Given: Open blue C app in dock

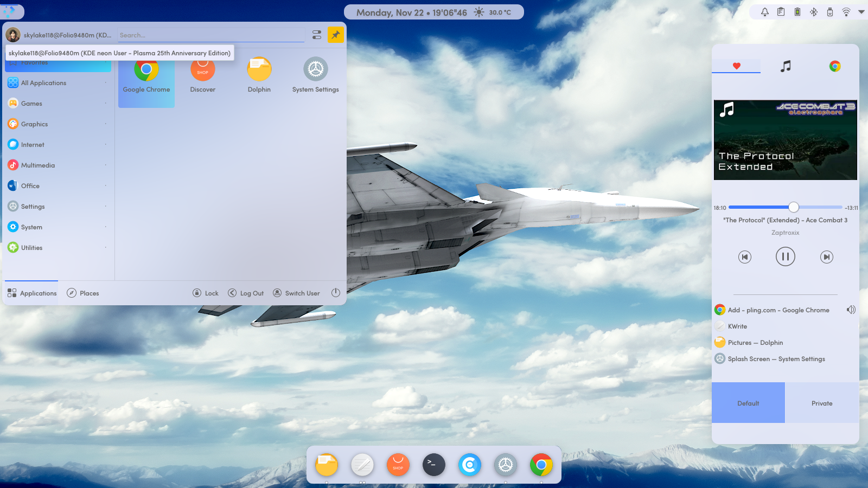Looking at the screenshot, I should pyautogui.click(x=470, y=465).
